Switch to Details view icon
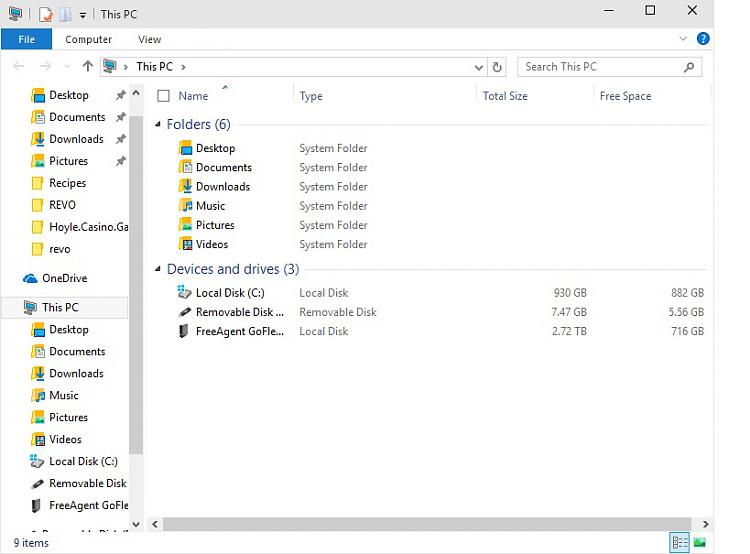 coord(680,543)
